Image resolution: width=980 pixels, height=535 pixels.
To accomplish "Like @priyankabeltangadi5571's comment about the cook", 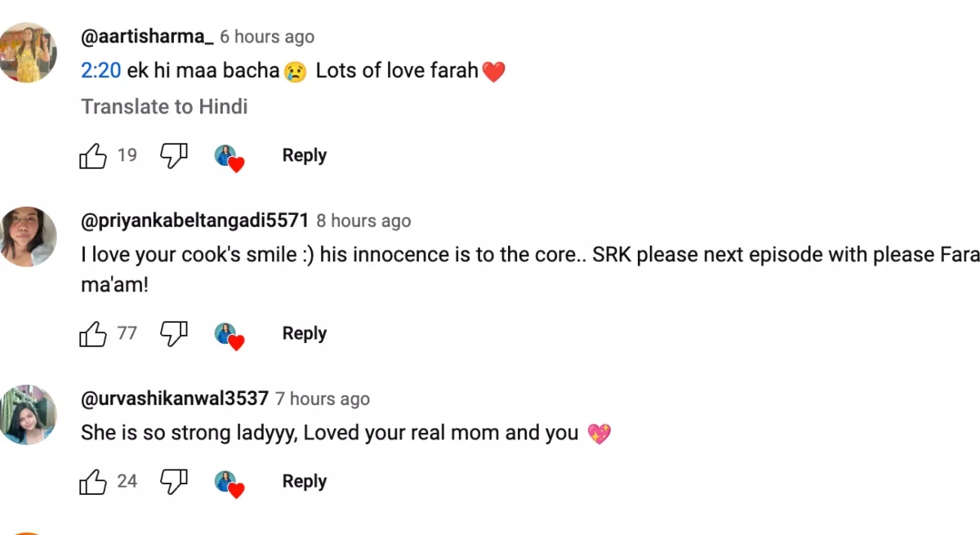I will click(x=93, y=333).
